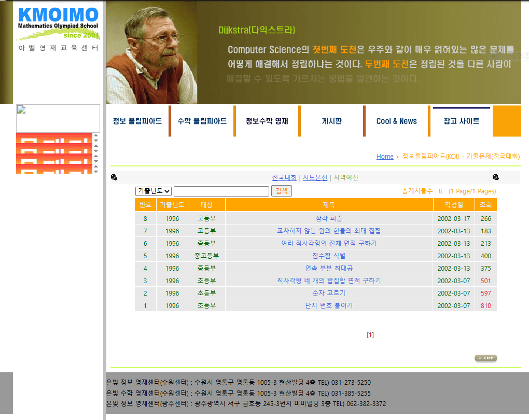Open post 교차하지 않는 원의 현들의 최대 집합
529x420 pixels.
click(329, 231)
